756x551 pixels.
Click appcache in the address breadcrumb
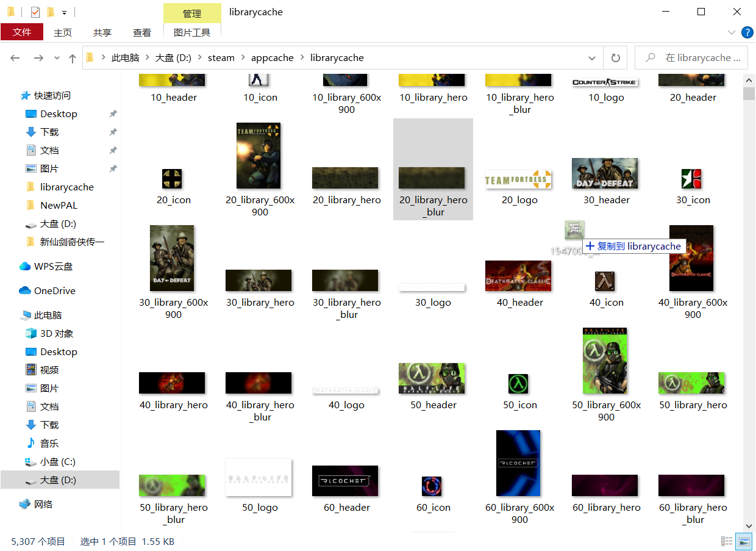(x=273, y=58)
